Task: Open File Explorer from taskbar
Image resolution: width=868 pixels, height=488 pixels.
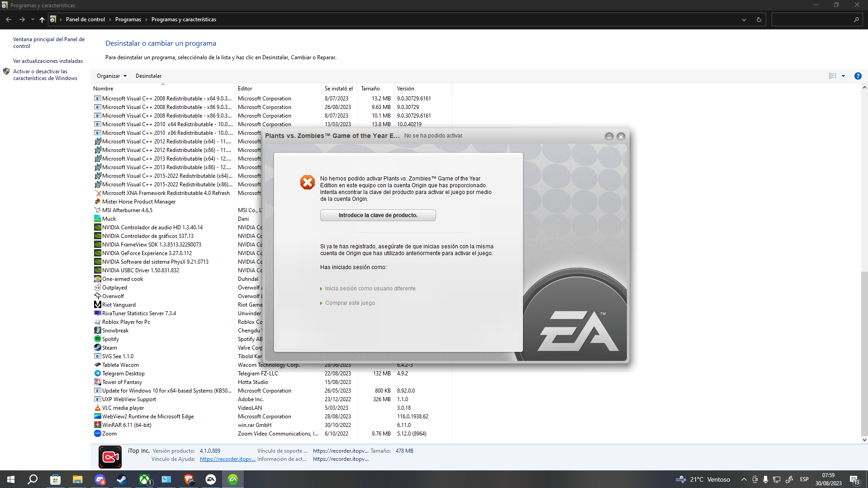Action: pos(77,479)
